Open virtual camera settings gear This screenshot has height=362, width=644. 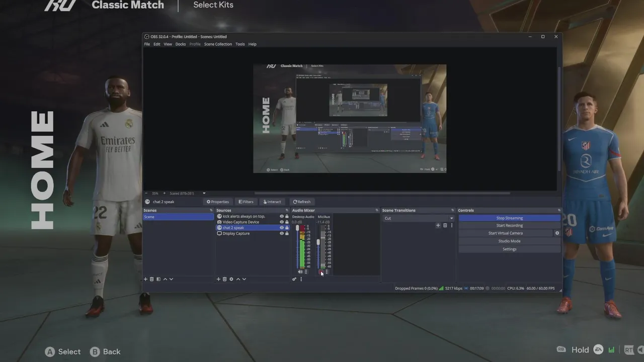pyautogui.click(x=557, y=233)
